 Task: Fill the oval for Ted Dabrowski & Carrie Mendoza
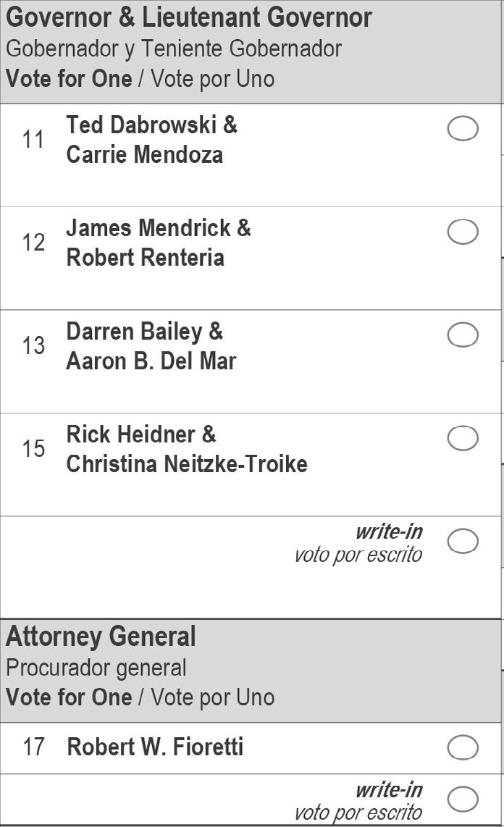point(463,129)
